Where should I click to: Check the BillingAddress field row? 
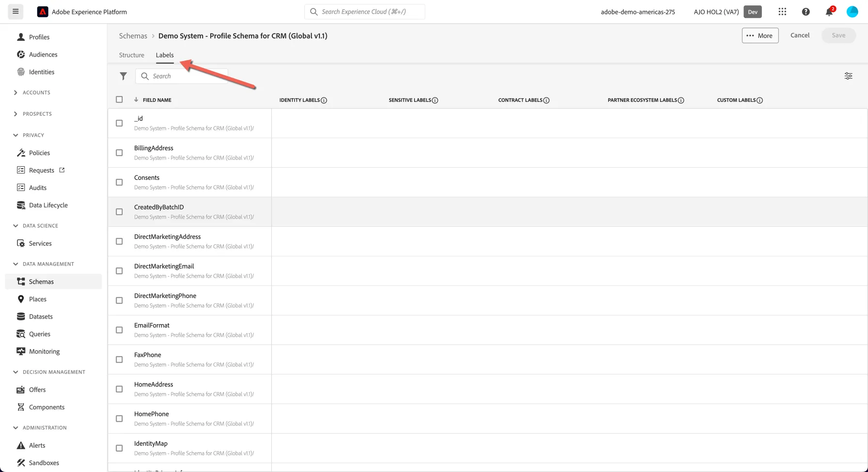coord(119,153)
